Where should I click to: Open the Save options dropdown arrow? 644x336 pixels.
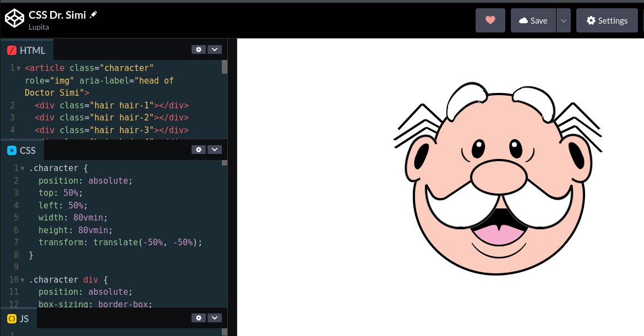[x=564, y=20]
